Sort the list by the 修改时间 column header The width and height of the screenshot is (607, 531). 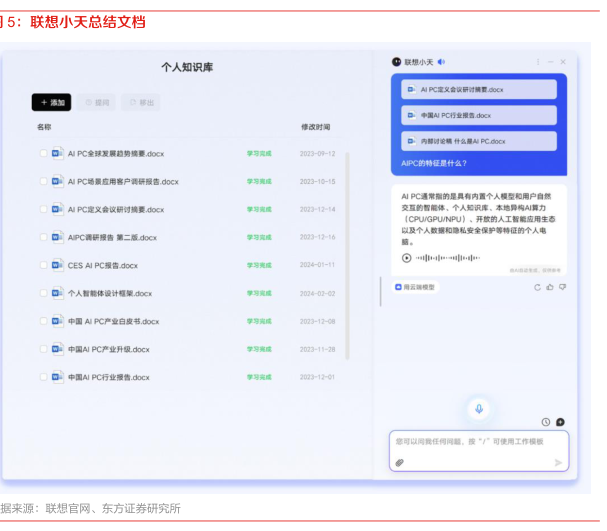coord(315,128)
